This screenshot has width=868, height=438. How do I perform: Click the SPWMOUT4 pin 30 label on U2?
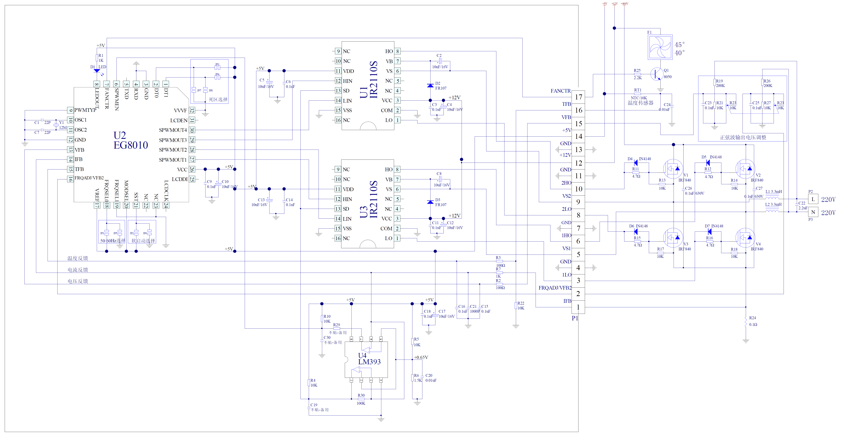tap(173, 130)
